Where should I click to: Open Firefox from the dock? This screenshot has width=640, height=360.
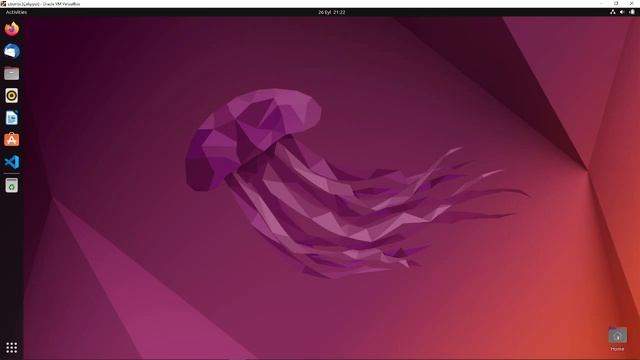click(11, 29)
